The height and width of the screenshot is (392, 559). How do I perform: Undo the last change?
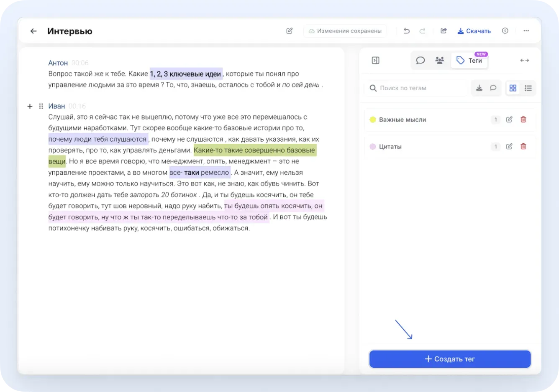(x=406, y=31)
